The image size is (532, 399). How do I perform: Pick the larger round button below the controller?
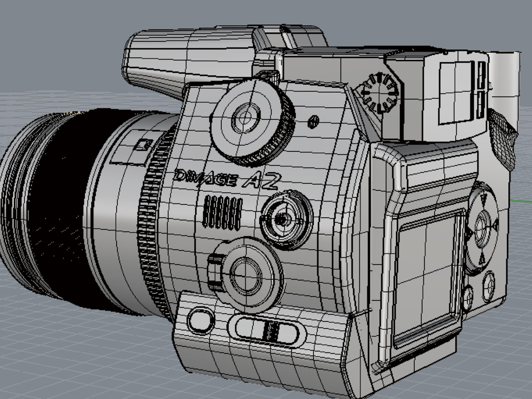coord(489,286)
